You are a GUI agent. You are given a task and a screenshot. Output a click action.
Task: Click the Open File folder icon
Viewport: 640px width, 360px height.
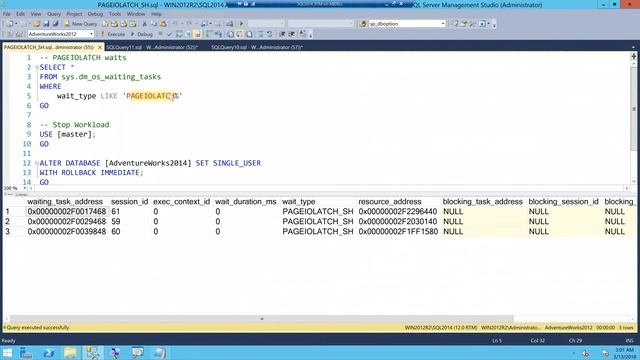37,24
